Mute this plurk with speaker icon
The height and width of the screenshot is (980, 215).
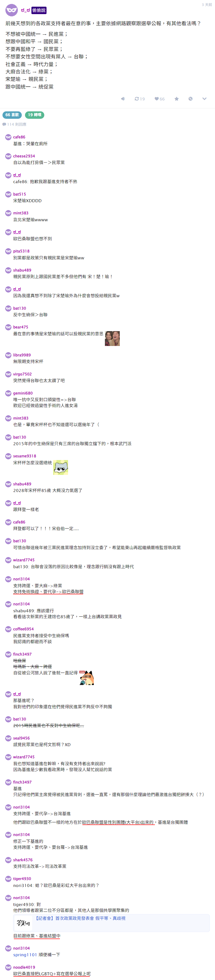coord(123,98)
